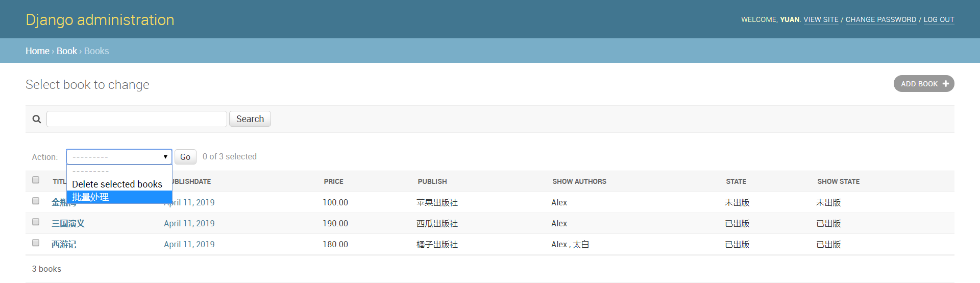The image size is (980, 283).
Task: Open the 三国演义 book link
Action: pos(68,223)
